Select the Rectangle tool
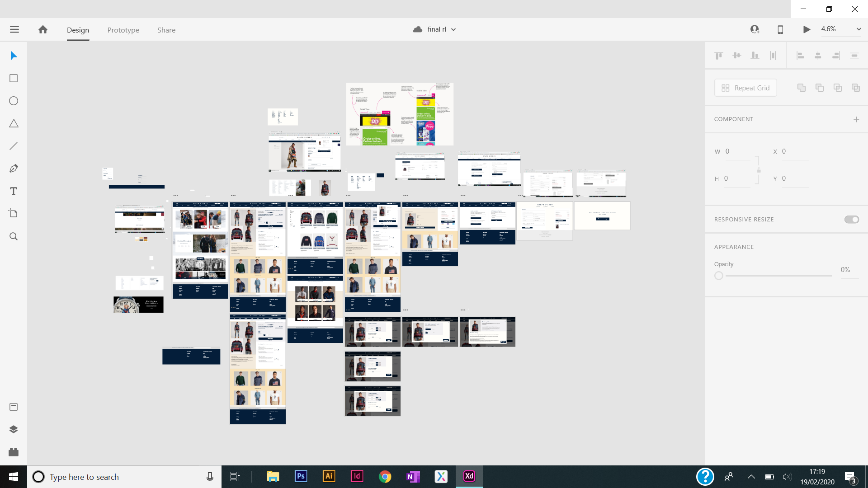868x488 pixels. coord(14,78)
